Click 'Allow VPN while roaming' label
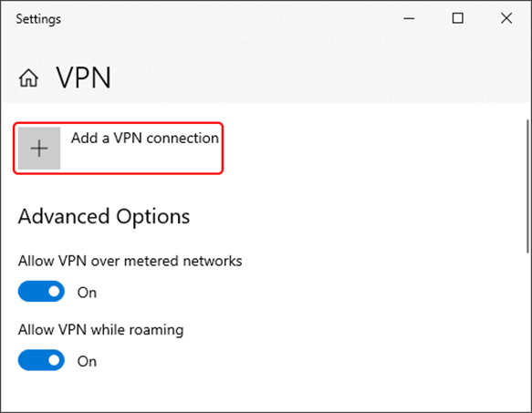Image resolution: width=532 pixels, height=413 pixels. tap(100, 330)
